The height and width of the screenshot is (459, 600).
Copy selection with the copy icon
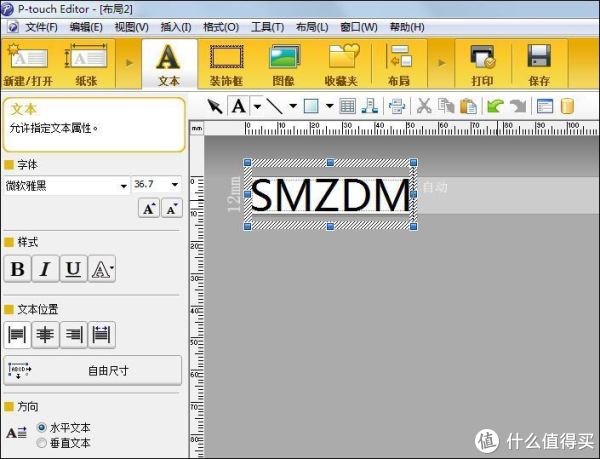446,106
